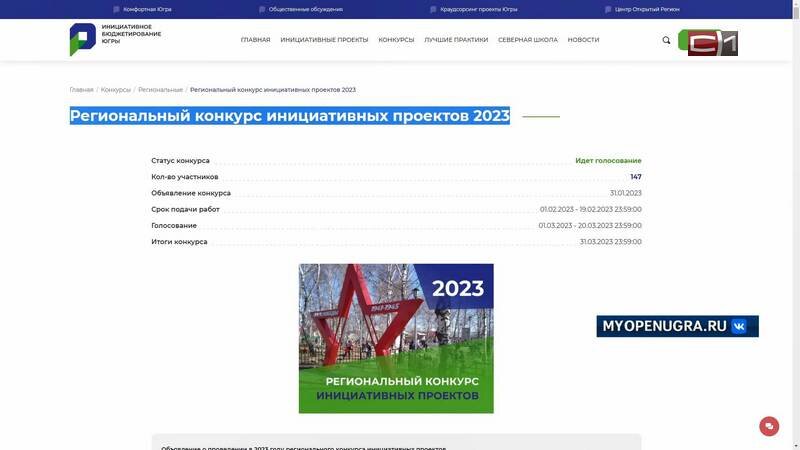Click the flag icon beside Комфортная Югра
800x450 pixels.
116,9
